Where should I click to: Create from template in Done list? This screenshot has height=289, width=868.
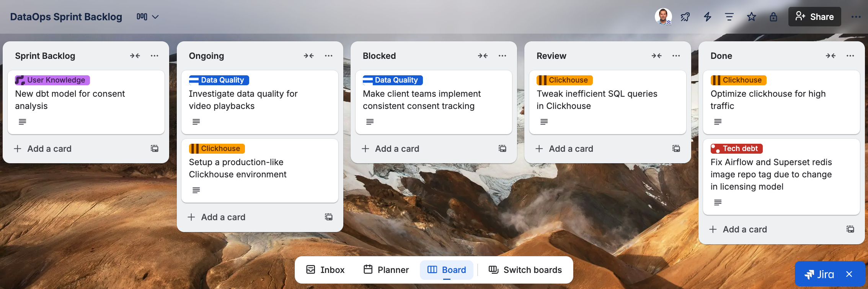(850, 229)
